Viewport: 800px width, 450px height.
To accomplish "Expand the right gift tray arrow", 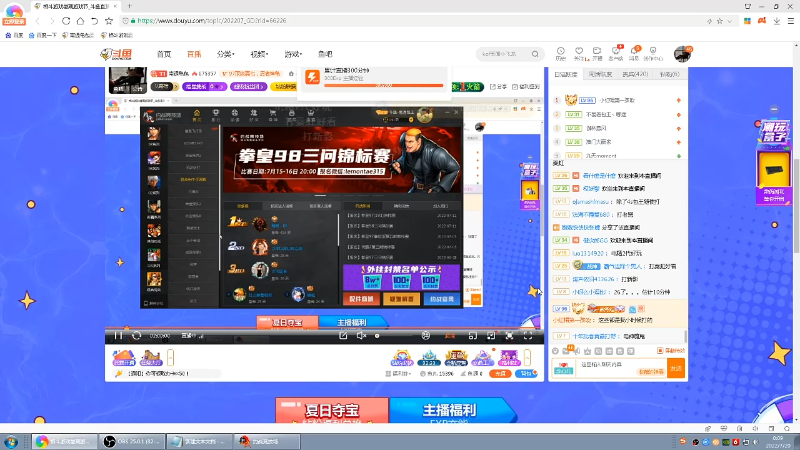I will click(x=528, y=358).
